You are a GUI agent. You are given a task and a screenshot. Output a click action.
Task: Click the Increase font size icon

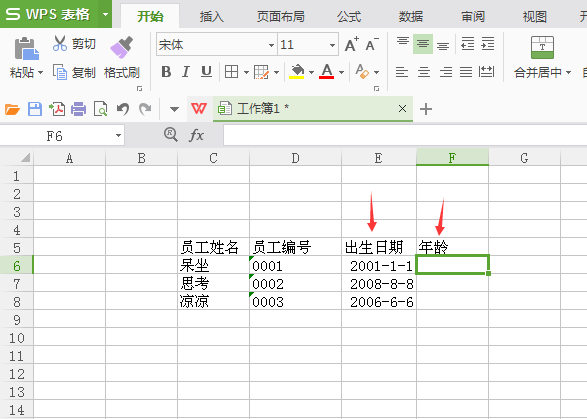pyautogui.click(x=352, y=45)
